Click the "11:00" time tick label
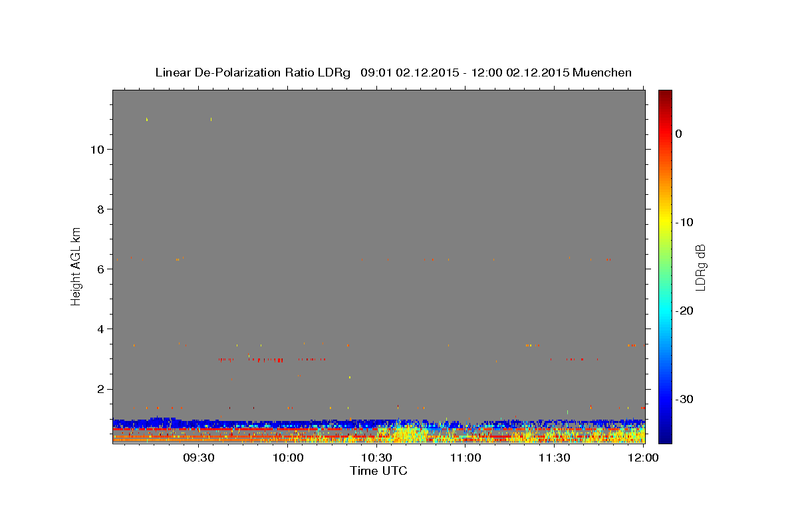This screenshot has height=532, width=798. [x=465, y=458]
